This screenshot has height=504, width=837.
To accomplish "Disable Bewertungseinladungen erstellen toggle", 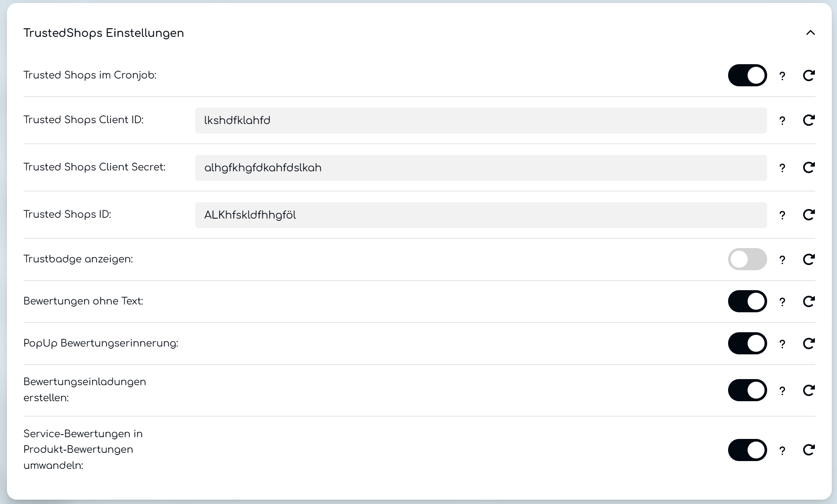I will (x=747, y=390).
